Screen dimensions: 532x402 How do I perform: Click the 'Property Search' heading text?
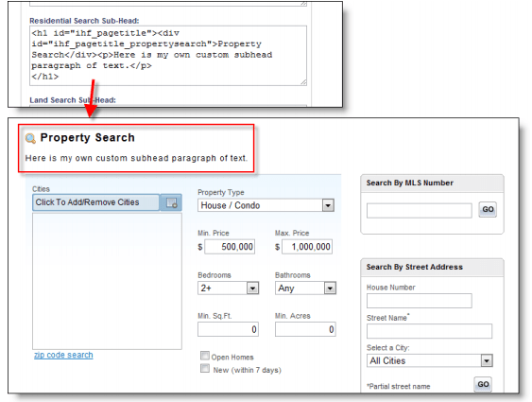click(x=88, y=137)
